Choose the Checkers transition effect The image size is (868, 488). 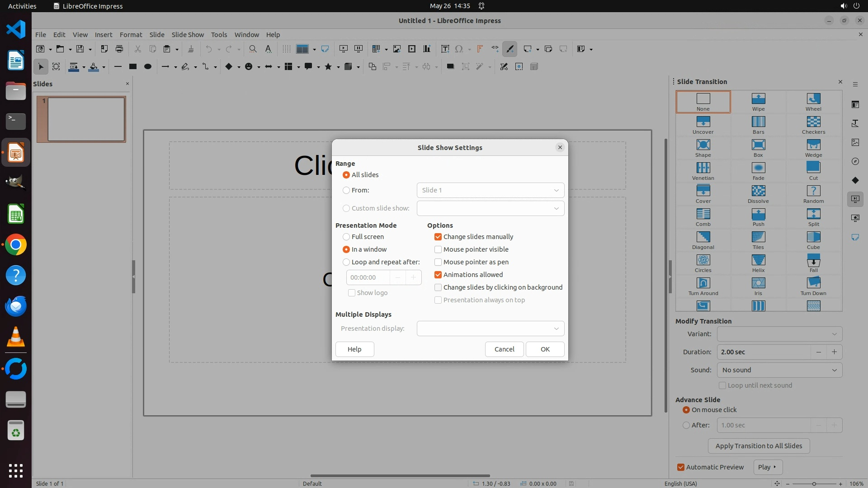(813, 125)
